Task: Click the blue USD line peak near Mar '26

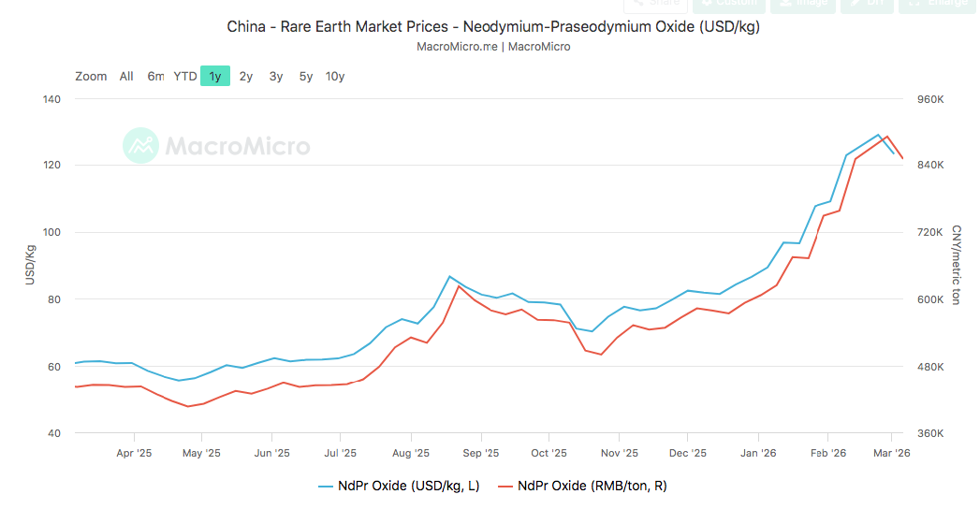Action: pyautogui.click(x=878, y=135)
